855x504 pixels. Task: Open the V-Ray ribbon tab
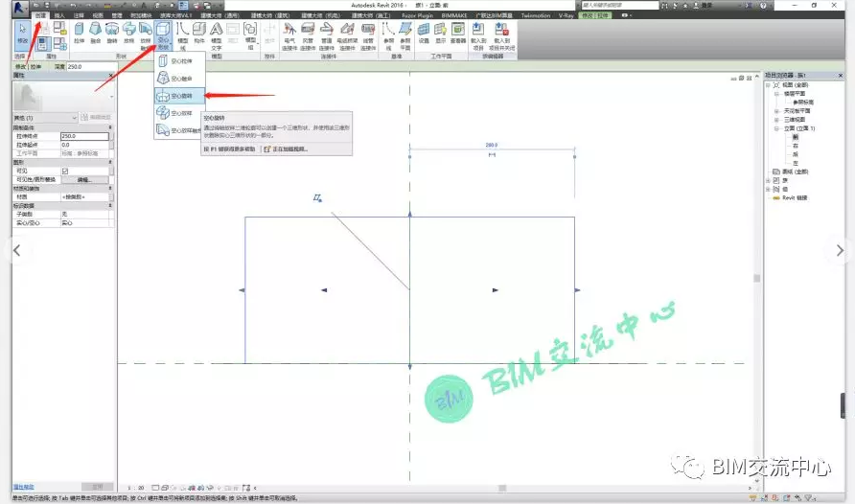[x=566, y=15]
